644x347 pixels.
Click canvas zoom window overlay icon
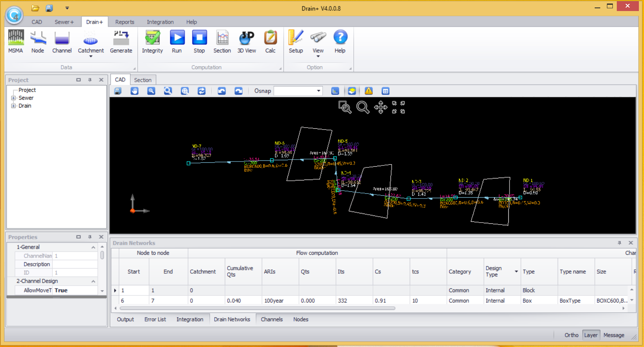pyautogui.click(x=345, y=107)
